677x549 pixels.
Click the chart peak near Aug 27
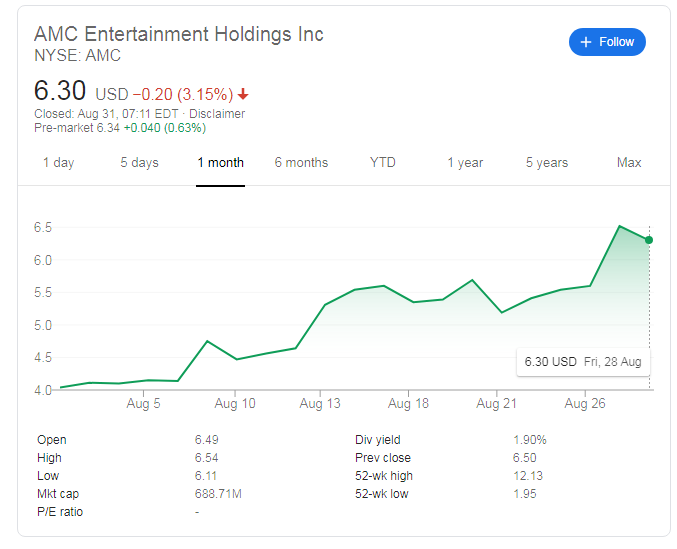(620, 226)
